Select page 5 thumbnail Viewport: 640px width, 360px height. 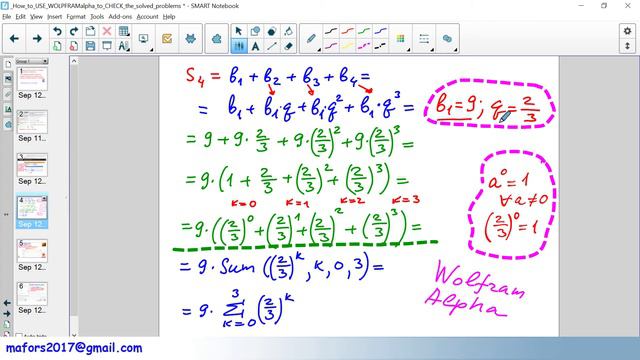(32, 251)
